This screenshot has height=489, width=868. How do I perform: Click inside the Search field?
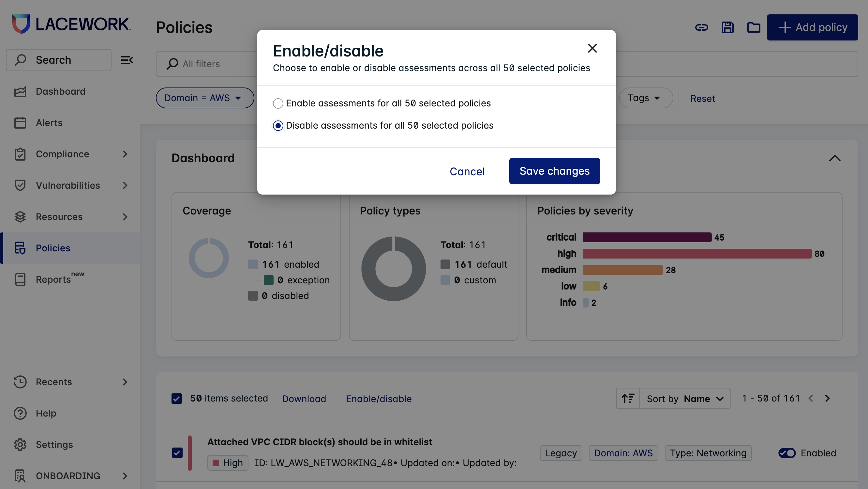coord(58,60)
